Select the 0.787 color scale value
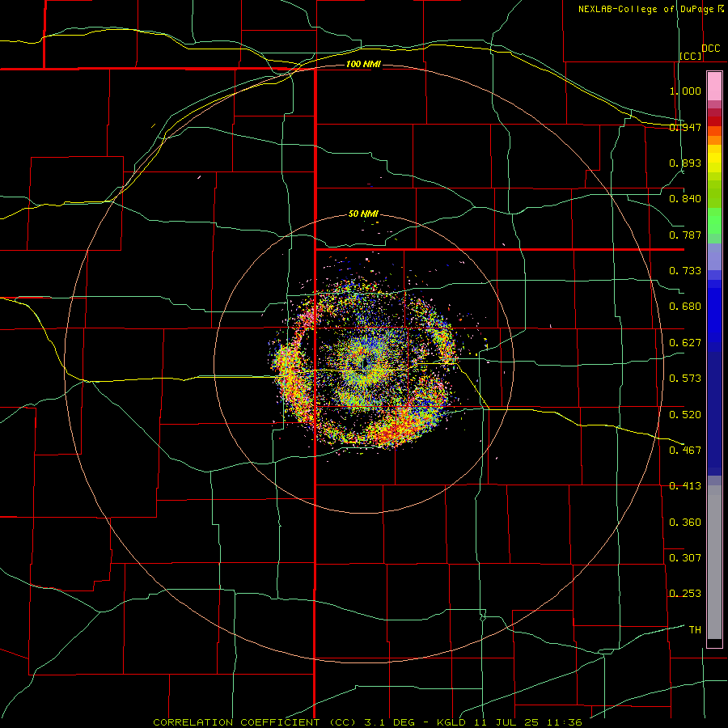Screen dimensions: 728x728 tap(685, 235)
